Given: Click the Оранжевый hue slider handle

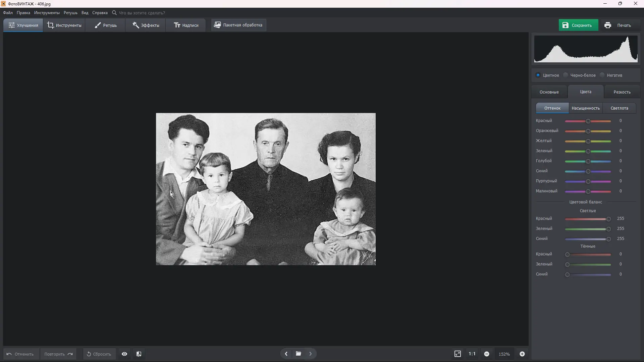Looking at the screenshot, I should pos(588,131).
